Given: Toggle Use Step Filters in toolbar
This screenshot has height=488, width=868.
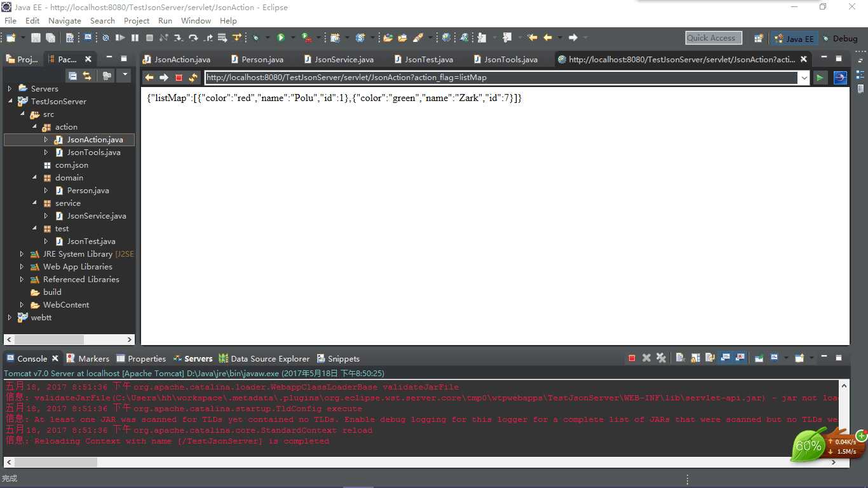Looking at the screenshot, I should click(236, 38).
